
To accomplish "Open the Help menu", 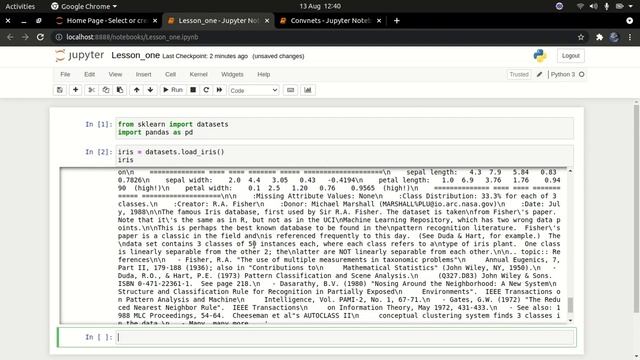I will click(x=264, y=74).
